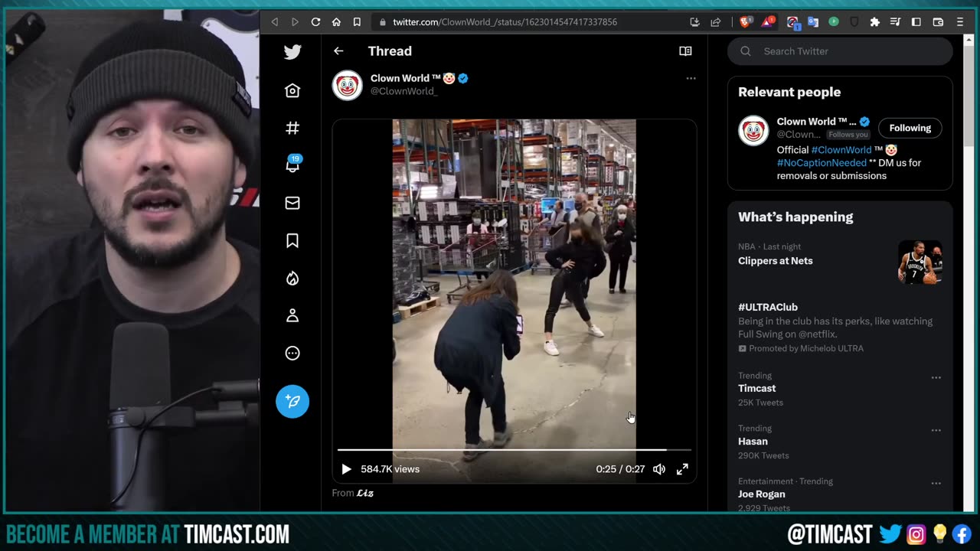This screenshot has height=551, width=980.
Task: Open Explore hashtag icon in sidebar
Action: click(292, 128)
